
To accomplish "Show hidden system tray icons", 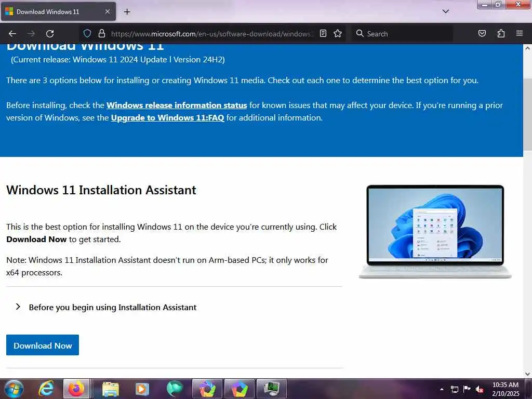I will [442, 389].
